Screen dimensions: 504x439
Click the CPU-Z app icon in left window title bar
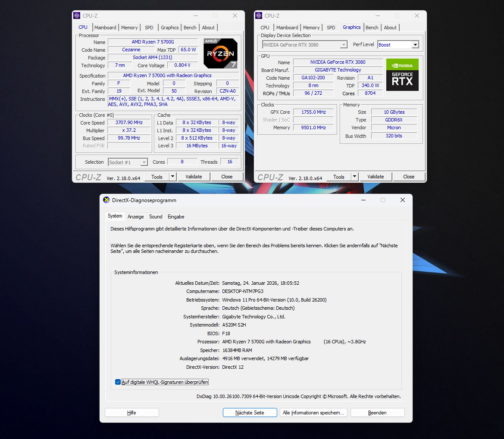(x=77, y=16)
